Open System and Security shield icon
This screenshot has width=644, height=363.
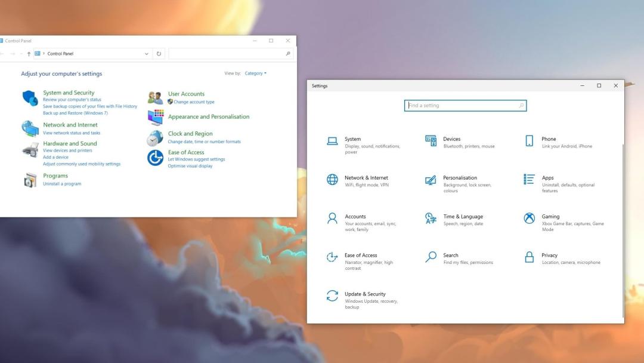(30, 99)
